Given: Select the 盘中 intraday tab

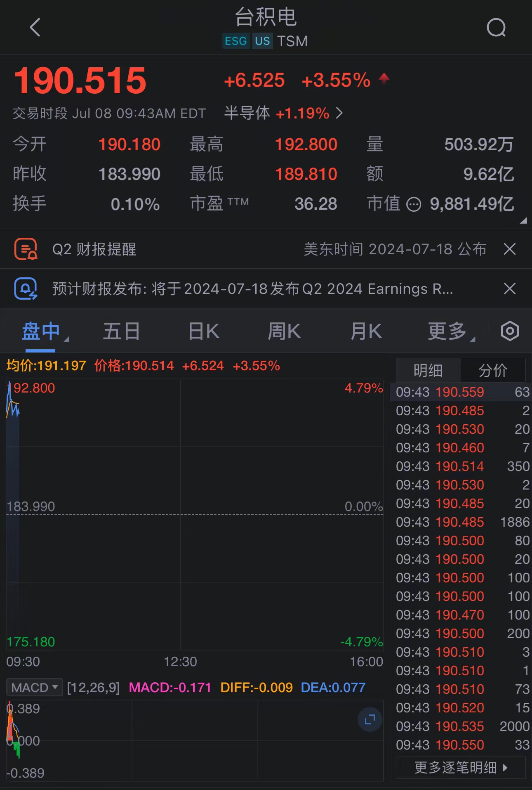Looking at the screenshot, I should pos(40,331).
